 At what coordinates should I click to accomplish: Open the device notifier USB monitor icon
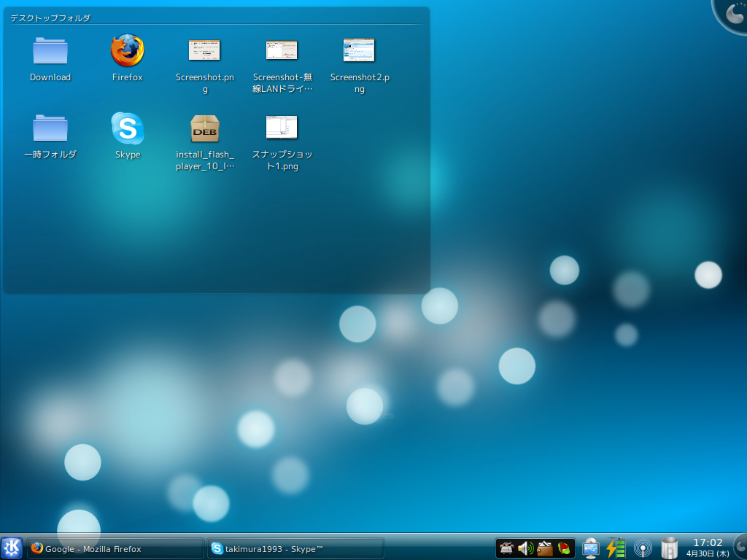tap(590, 548)
